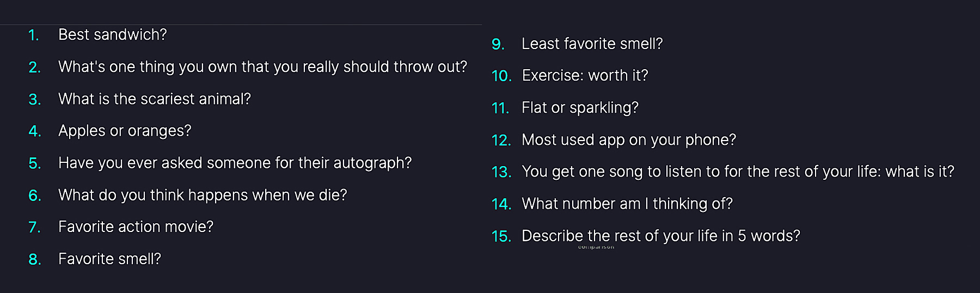Click the tiny "comparison" label
This screenshot has width=980, height=293.
pos(596,247)
